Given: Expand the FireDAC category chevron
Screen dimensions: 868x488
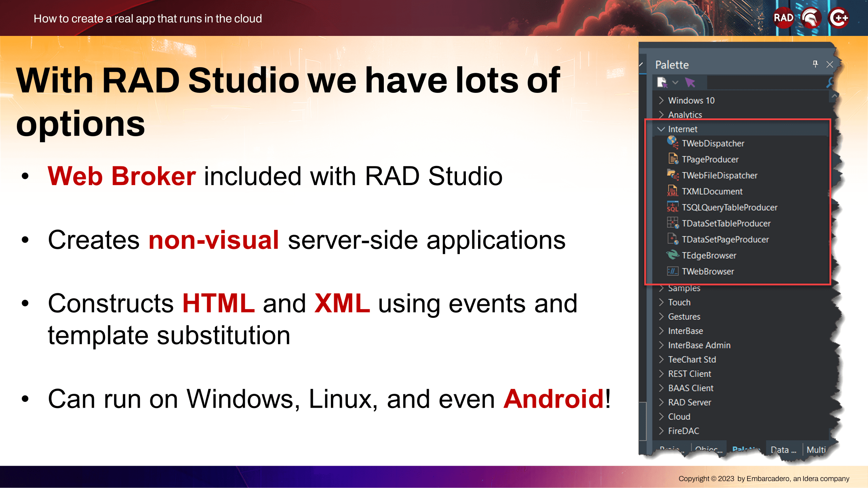Looking at the screenshot, I should coord(661,431).
